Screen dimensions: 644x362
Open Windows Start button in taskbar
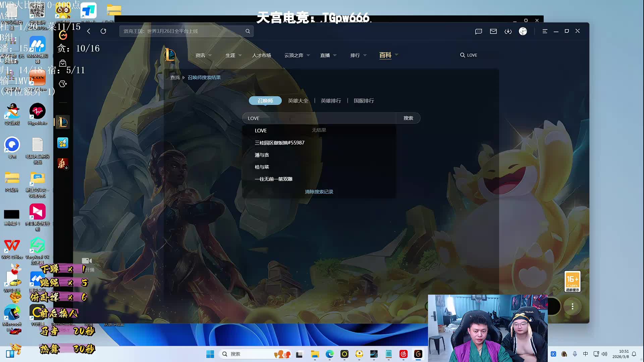(x=210, y=354)
